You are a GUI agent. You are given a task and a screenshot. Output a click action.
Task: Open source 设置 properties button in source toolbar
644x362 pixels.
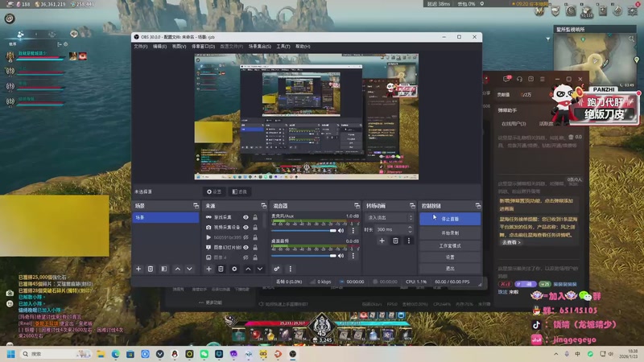click(x=214, y=191)
